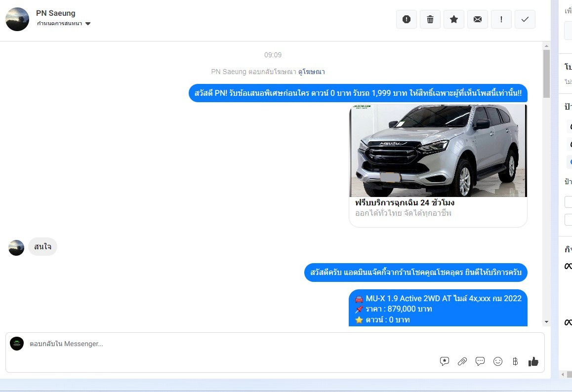Delete conversation using the trash icon
Viewport: 572px width, 392px height.
click(430, 19)
